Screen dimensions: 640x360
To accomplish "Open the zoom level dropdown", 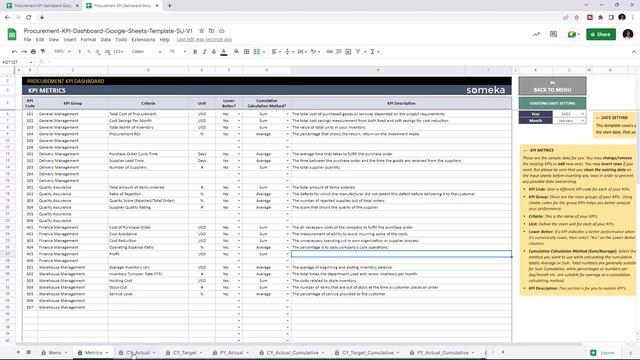I will [x=62, y=52].
